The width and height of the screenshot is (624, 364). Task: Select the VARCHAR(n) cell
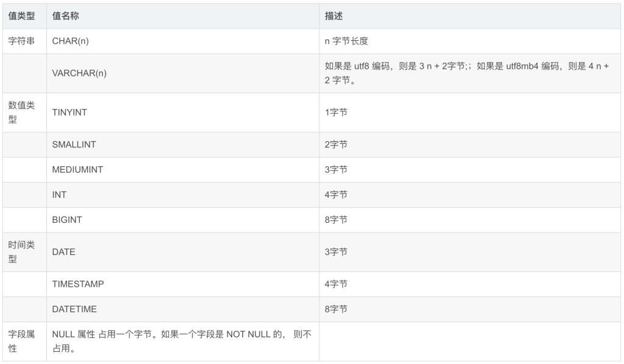tap(183, 73)
